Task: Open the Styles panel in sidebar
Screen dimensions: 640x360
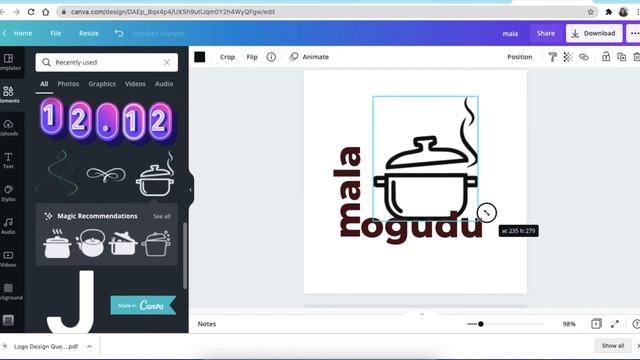Action: pos(9,193)
